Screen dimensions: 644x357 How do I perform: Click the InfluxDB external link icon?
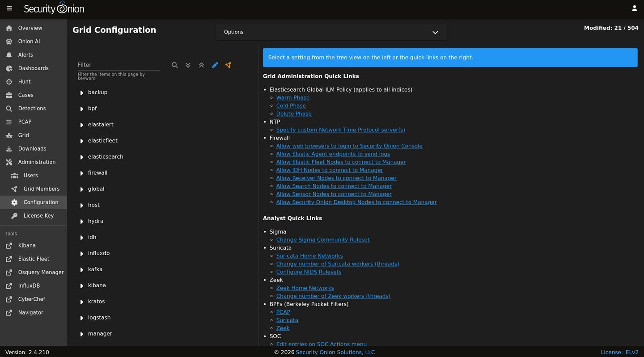coord(9,286)
